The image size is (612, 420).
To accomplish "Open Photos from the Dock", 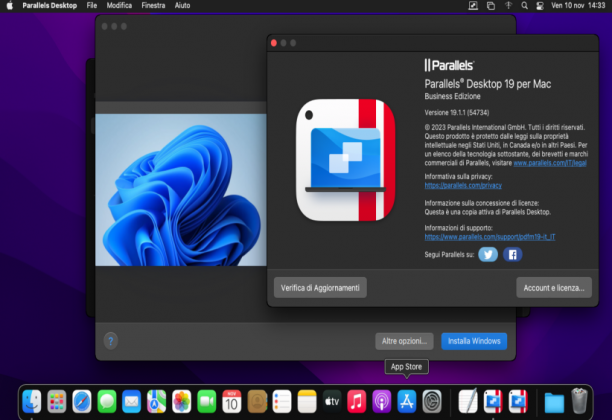I will pyautogui.click(x=181, y=401).
